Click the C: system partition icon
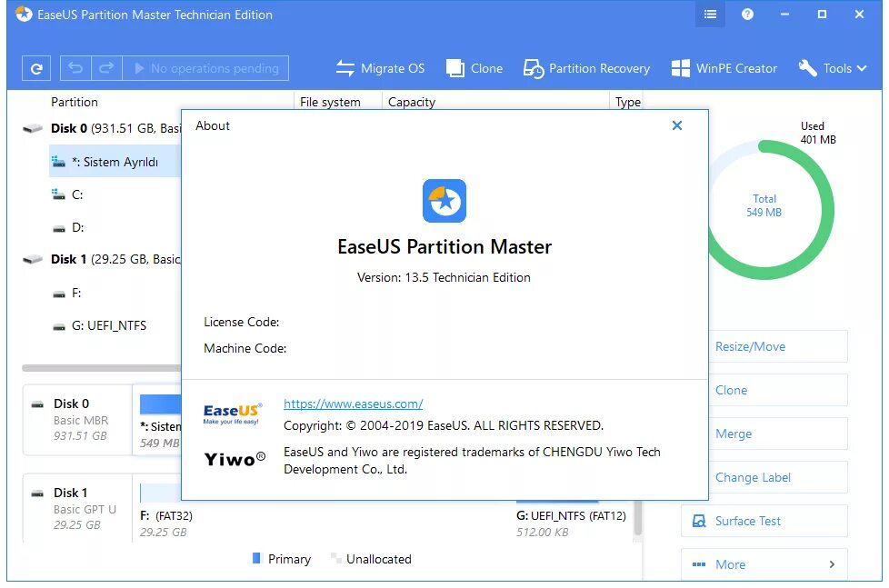The image size is (889, 588). point(59,195)
